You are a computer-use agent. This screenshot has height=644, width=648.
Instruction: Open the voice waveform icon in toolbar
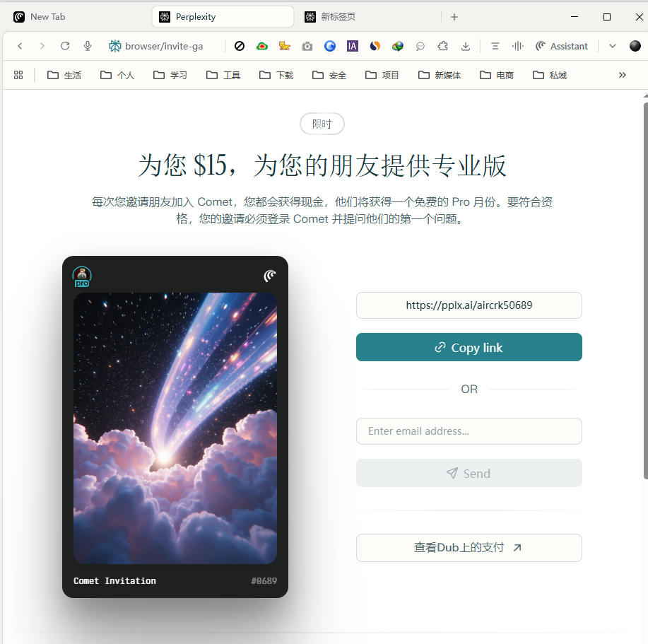(517, 46)
